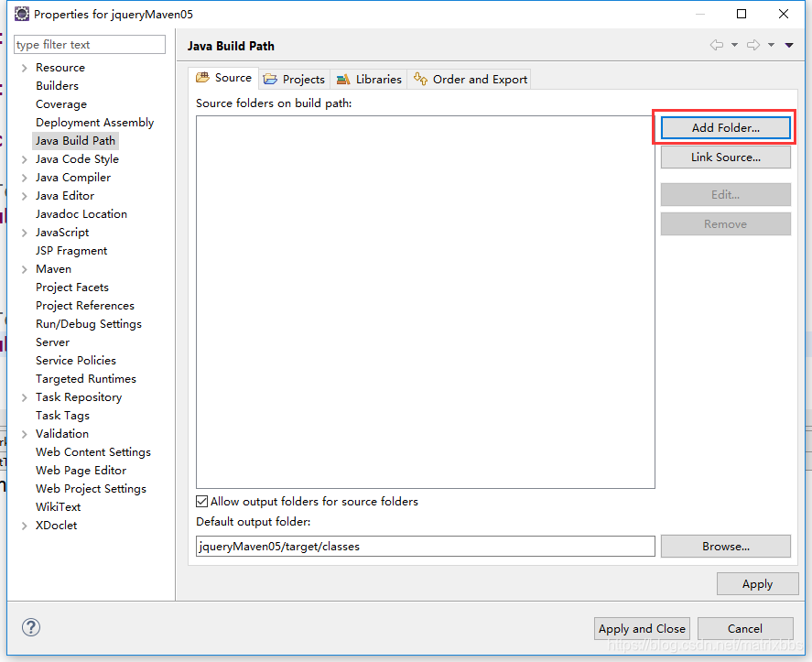Expand the Maven node
812x662 pixels.
[25, 269]
